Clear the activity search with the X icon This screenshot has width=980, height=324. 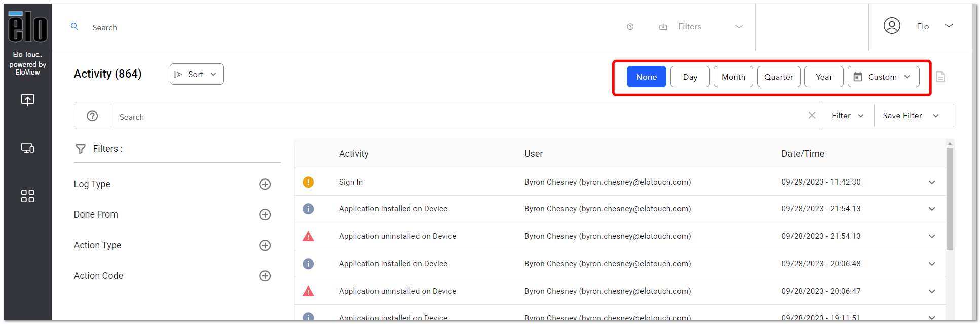pyautogui.click(x=812, y=115)
